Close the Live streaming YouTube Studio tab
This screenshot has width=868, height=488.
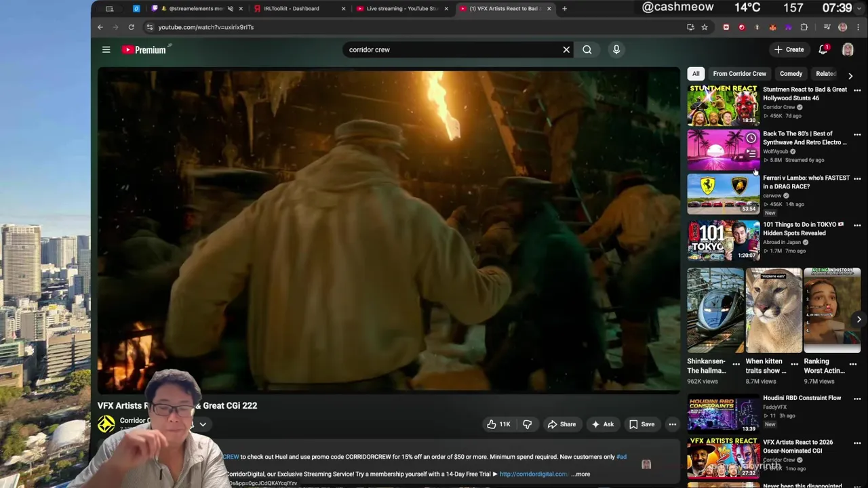[446, 9]
